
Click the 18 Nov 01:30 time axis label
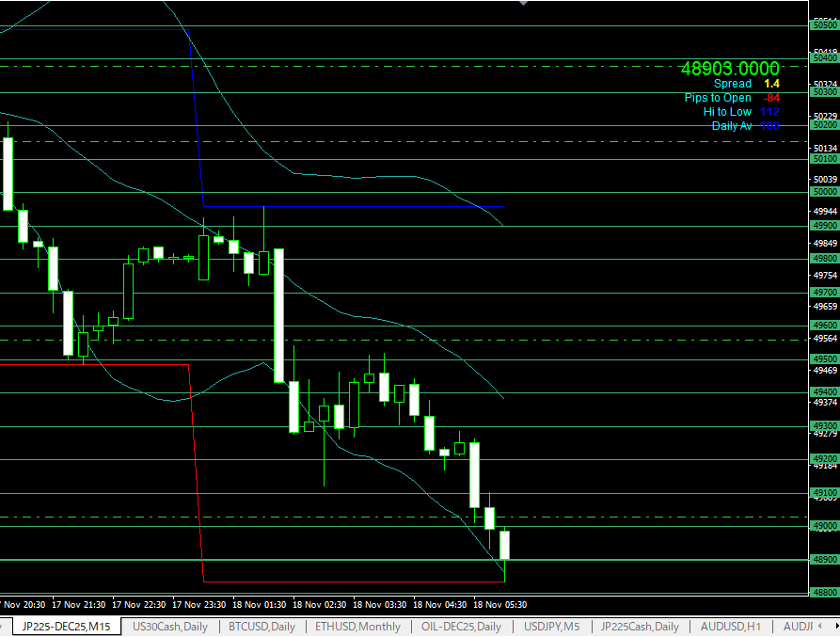[260, 604]
